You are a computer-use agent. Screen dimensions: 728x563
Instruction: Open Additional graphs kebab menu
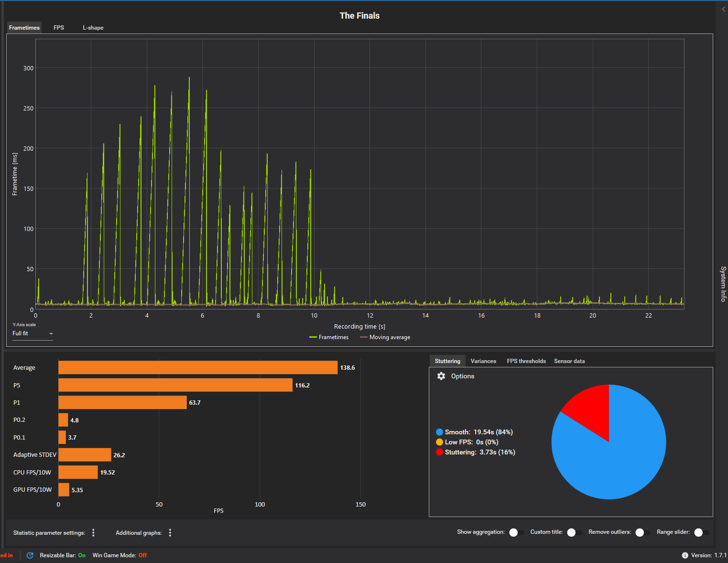pos(170,532)
